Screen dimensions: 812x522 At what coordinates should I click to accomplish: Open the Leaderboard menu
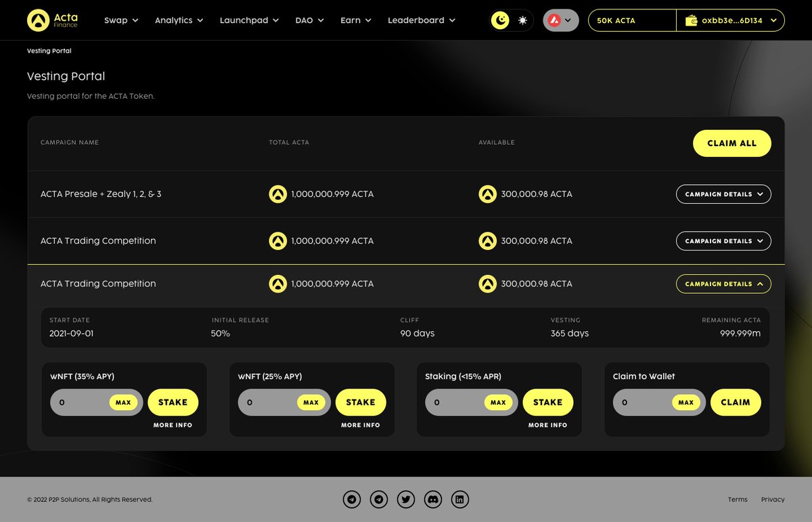(421, 20)
